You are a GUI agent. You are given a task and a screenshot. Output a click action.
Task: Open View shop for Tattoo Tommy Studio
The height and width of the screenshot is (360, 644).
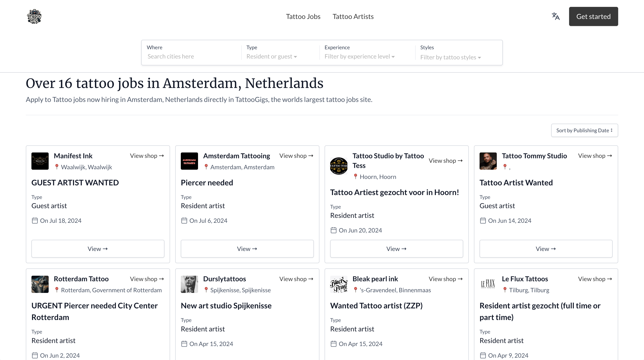595,156
